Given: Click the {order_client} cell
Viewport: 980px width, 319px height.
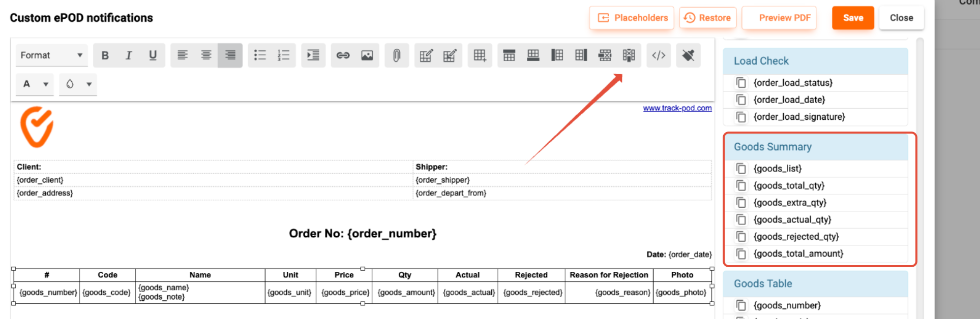Looking at the screenshot, I should tap(213, 180).
